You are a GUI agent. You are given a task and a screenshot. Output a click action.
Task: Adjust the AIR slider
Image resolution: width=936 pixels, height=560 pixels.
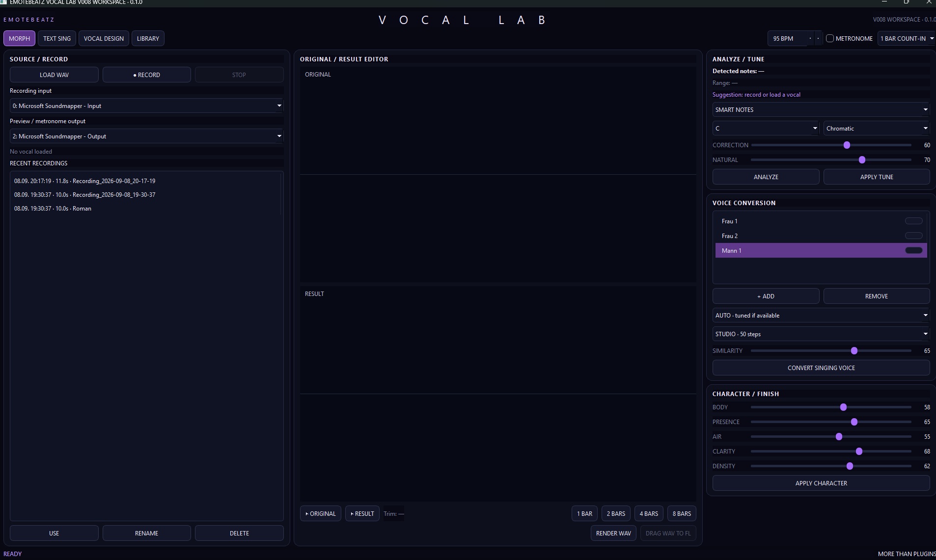[831, 437]
